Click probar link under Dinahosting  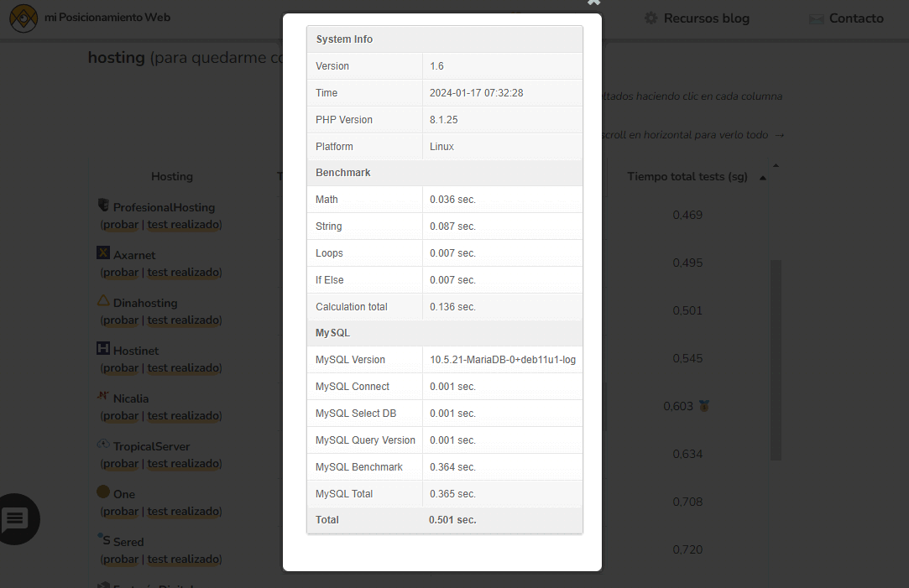(121, 320)
